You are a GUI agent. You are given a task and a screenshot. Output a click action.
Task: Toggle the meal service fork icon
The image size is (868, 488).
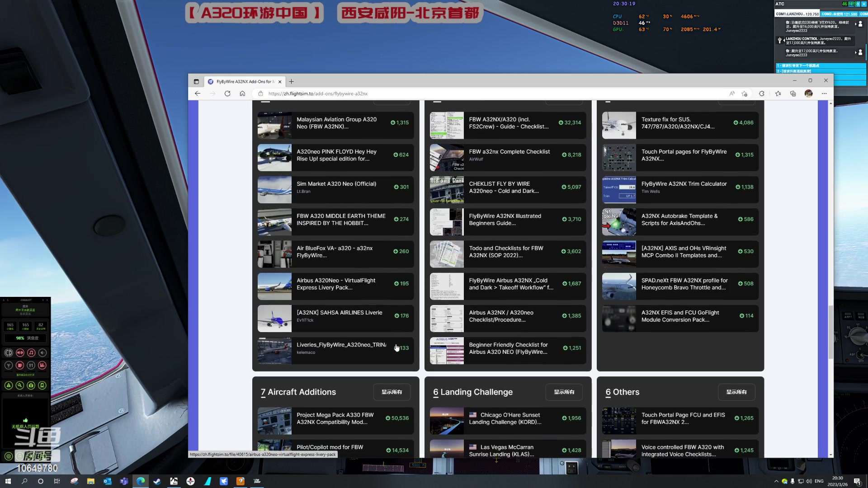click(31, 365)
